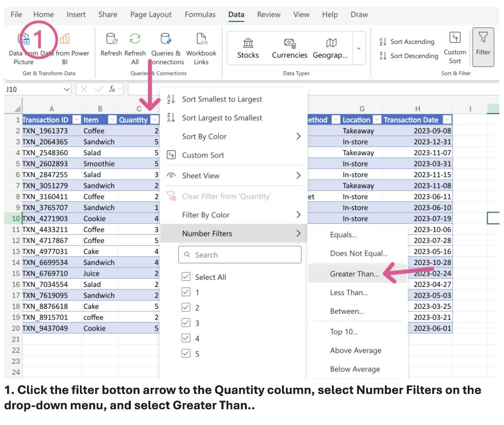Expand the Sort By Color submenu
The width and height of the screenshot is (504, 425).
click(298, 137)
